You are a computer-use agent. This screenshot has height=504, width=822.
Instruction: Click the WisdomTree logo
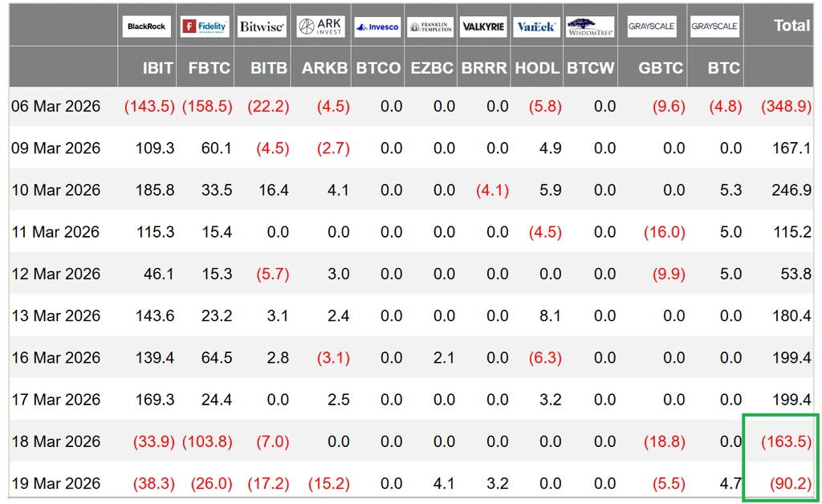pos(590,26)
